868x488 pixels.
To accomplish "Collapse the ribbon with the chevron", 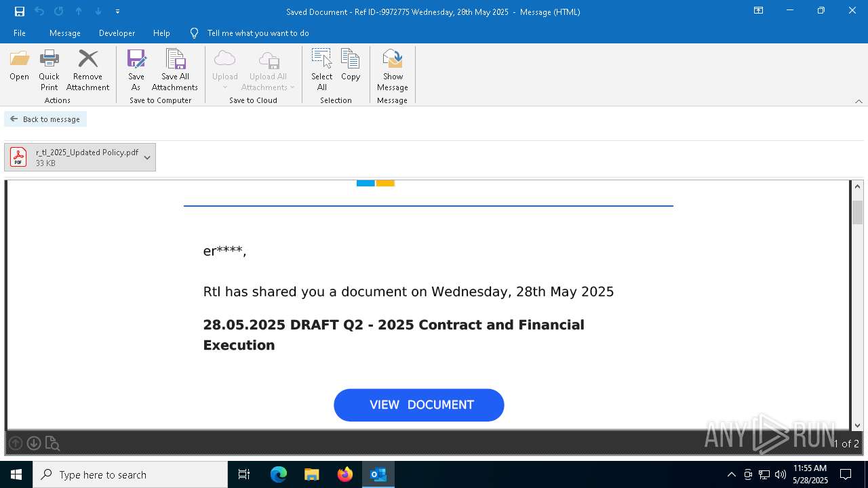I will click(x=859, y=101).
